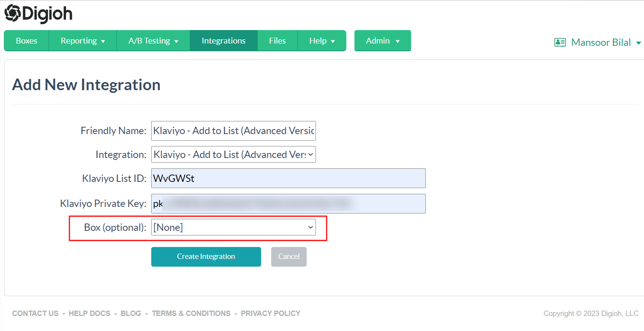Viewport: 644px width, 331px height.
Task: Open the Terms & Conditions link
Action: click(x=191, y=313)
